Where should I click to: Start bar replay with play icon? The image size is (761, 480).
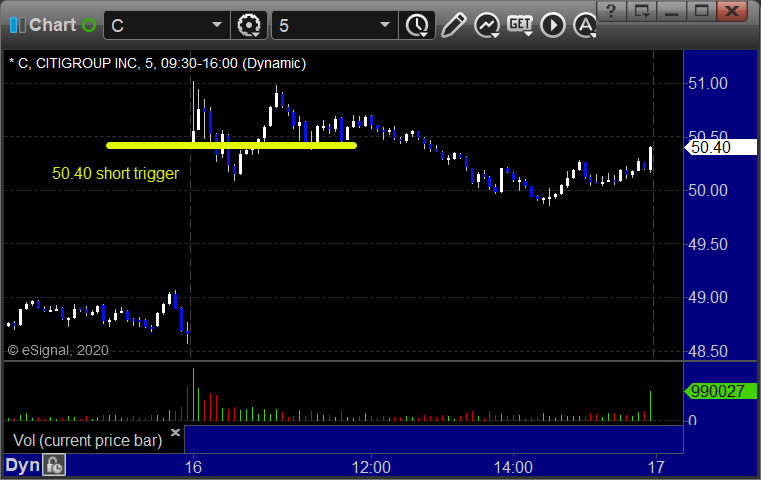tap(553, 25)
